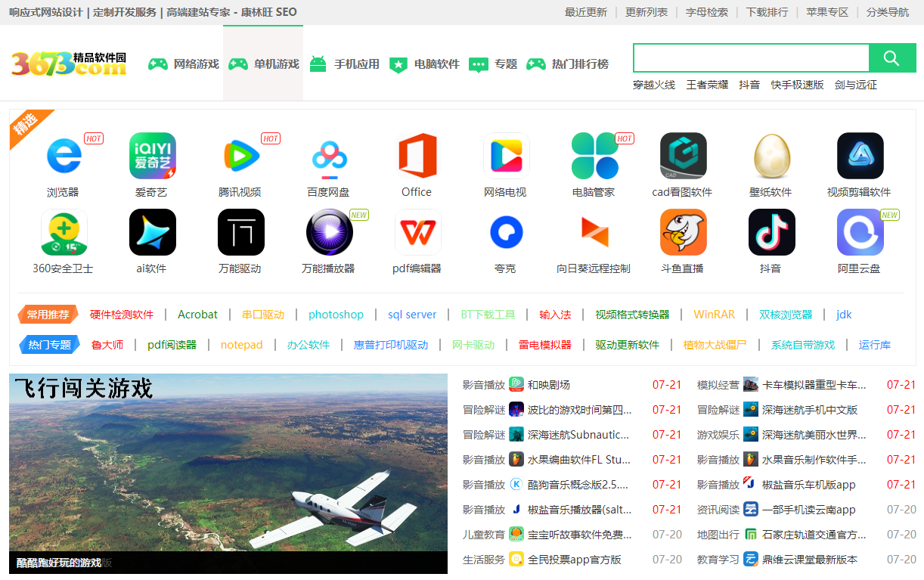Open the 电脑管家 icon
Screen dimensions: 924x580
tap(594, 156)
